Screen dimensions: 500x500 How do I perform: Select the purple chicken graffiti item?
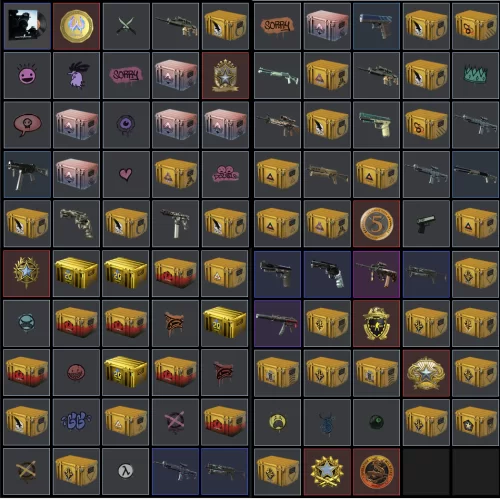(x=76, y=76)
